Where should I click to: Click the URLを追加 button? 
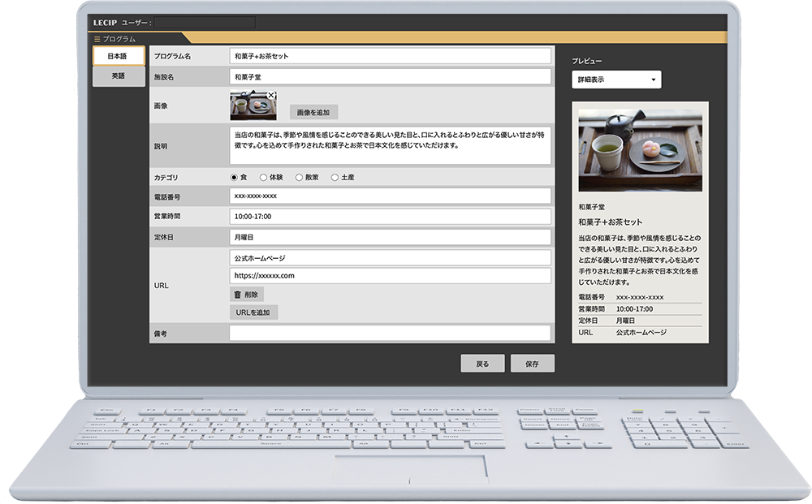253,312
